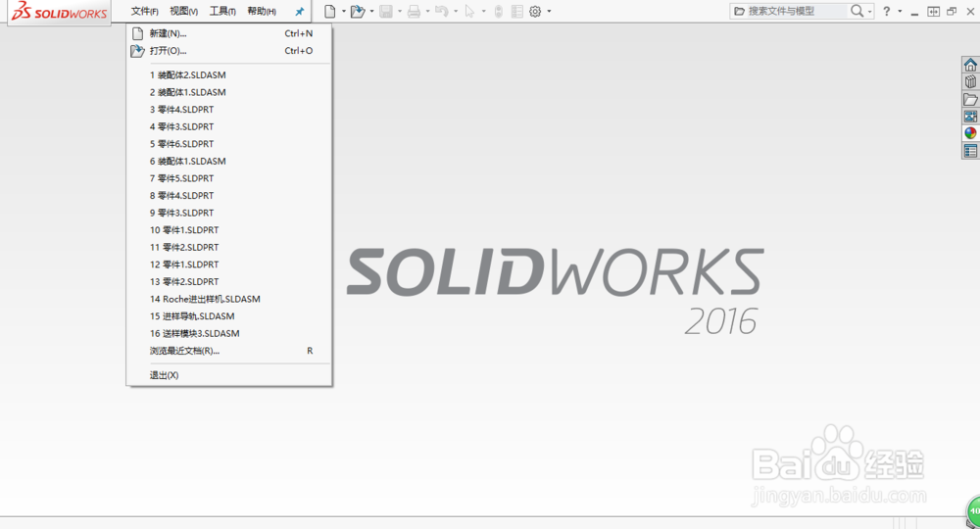Viewport: 980px width, 529px height.
Task: Expand the Select tool dropdown arrow
Action: coord(484,11)
